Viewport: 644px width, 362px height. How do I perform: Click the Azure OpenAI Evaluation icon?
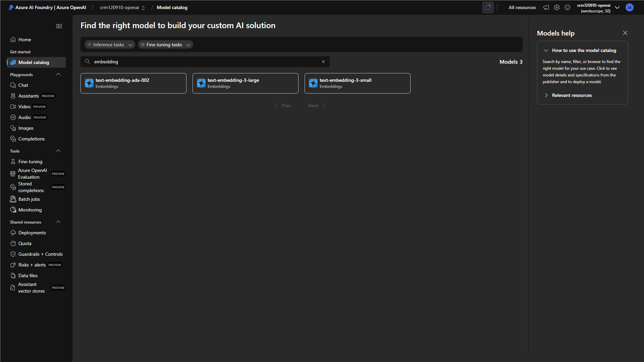click(13, 174)
